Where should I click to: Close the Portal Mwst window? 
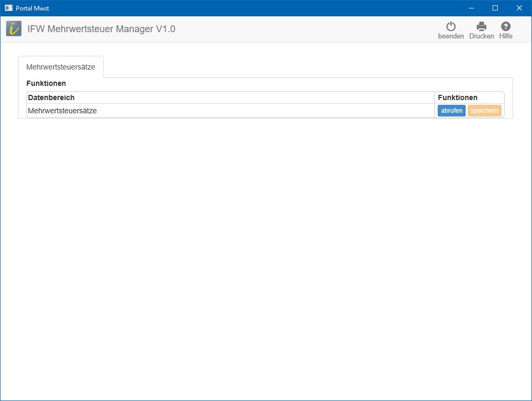tap(519, 8)
